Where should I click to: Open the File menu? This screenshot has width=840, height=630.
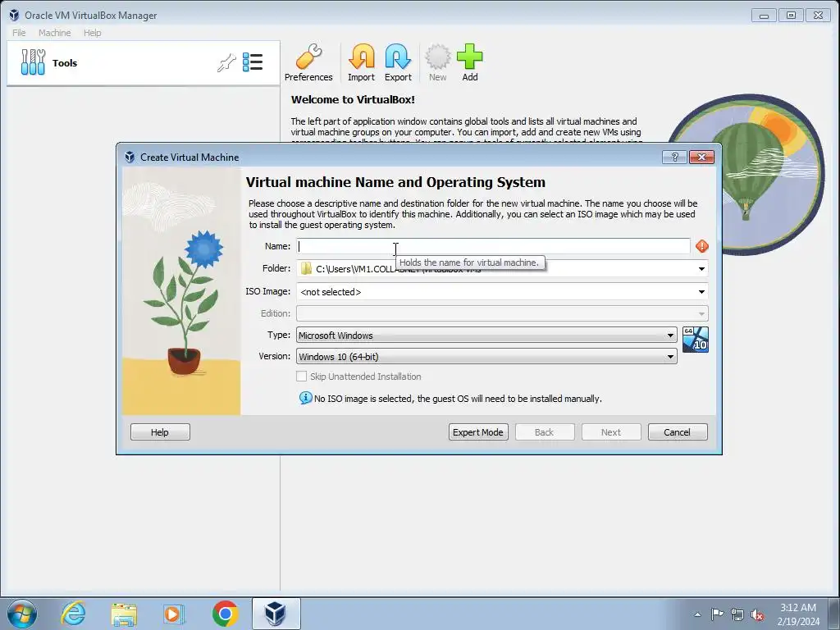(x=19, y=33)
